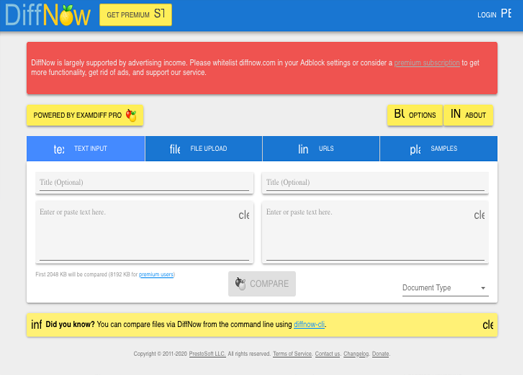Click the File Upload tab icon

coord(175,149)
